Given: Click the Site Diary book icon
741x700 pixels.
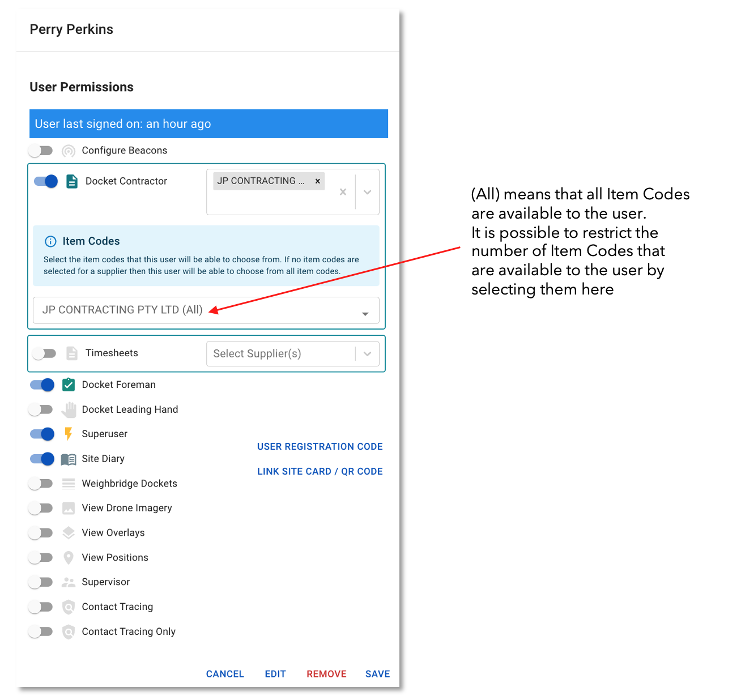Looking at the screenshot, I should tap(68, 459).
